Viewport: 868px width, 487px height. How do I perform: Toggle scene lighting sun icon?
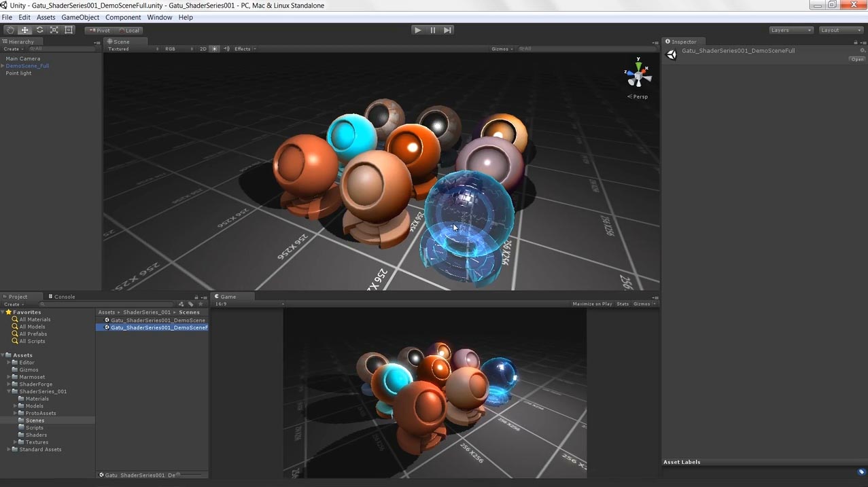(x=215, y=49)
